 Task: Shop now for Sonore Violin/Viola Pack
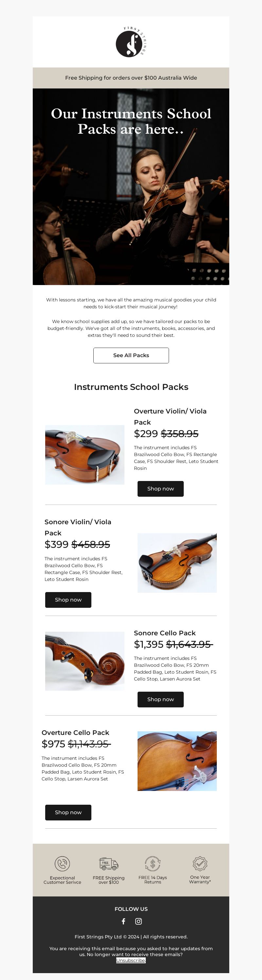[68, 600]
